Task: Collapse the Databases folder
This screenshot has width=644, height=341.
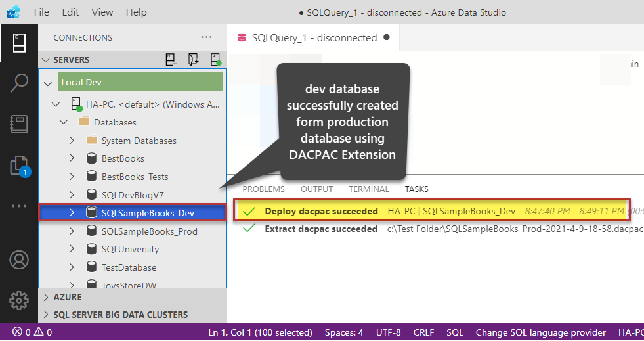Action: tap(64, 122)
